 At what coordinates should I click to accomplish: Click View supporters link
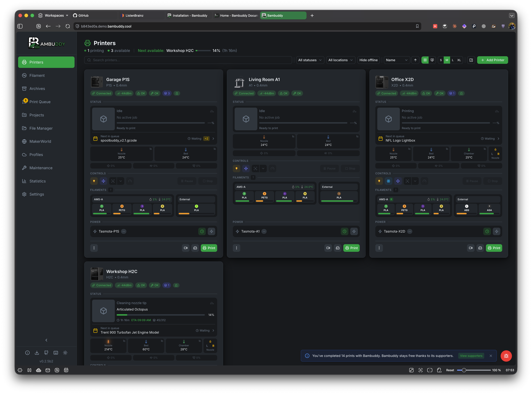471,356
